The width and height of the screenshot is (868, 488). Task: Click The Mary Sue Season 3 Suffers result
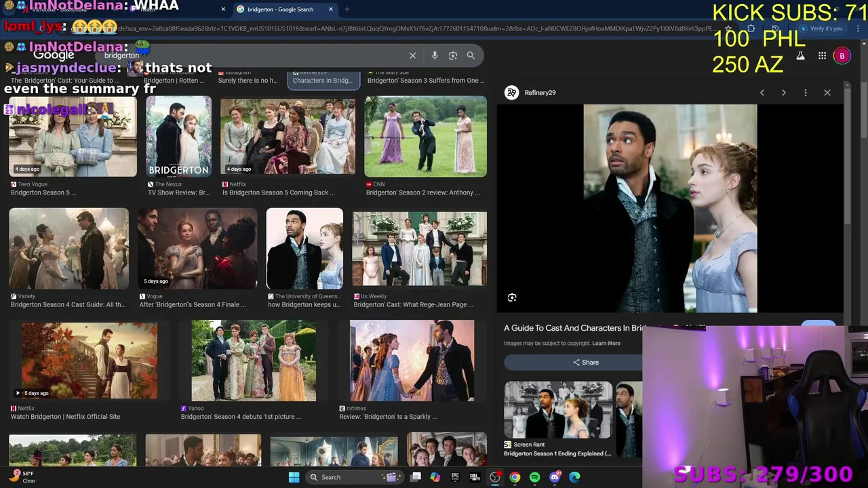click(425, 80)
